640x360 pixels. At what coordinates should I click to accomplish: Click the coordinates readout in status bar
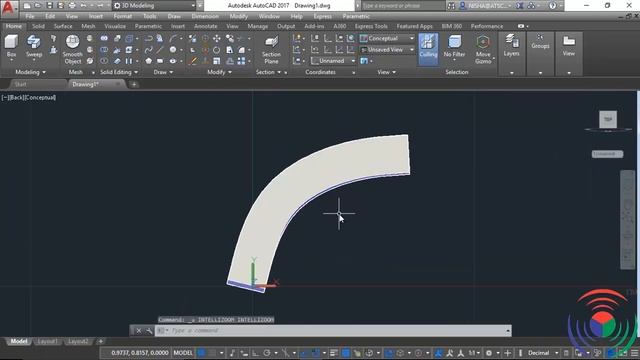[x=140, y=353]
